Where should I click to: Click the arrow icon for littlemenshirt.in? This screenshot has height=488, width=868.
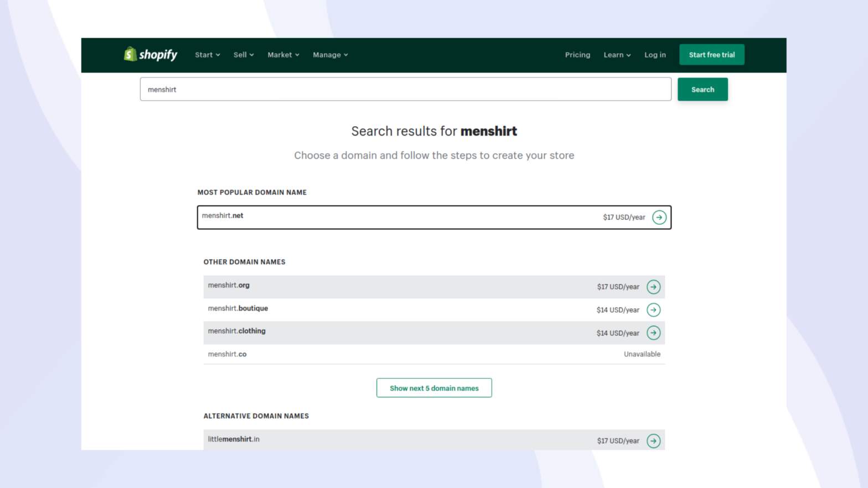653,441
